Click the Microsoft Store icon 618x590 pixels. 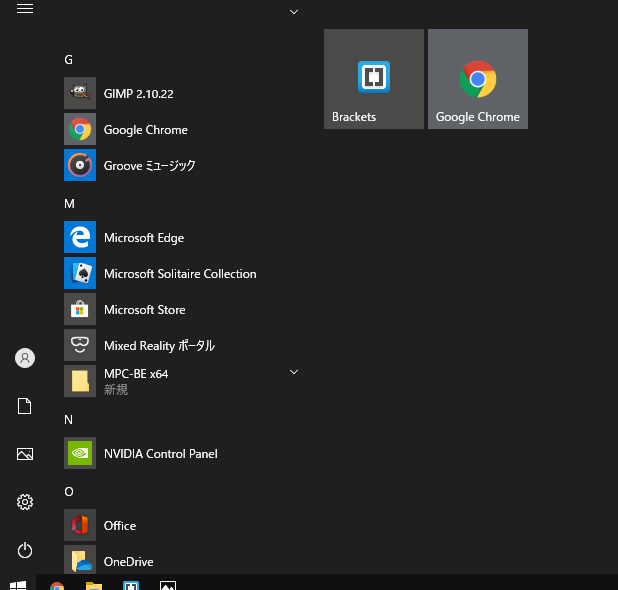80,309
